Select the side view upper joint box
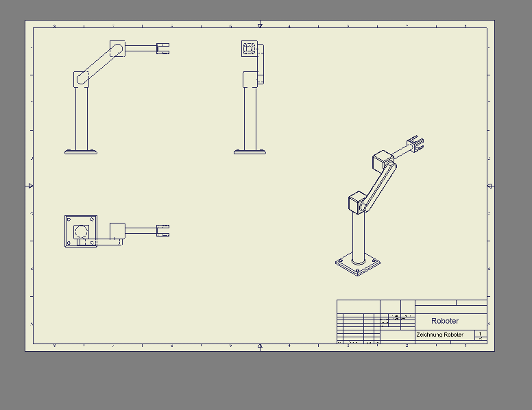This screenshot has height=410, width=532. [250, 49]
